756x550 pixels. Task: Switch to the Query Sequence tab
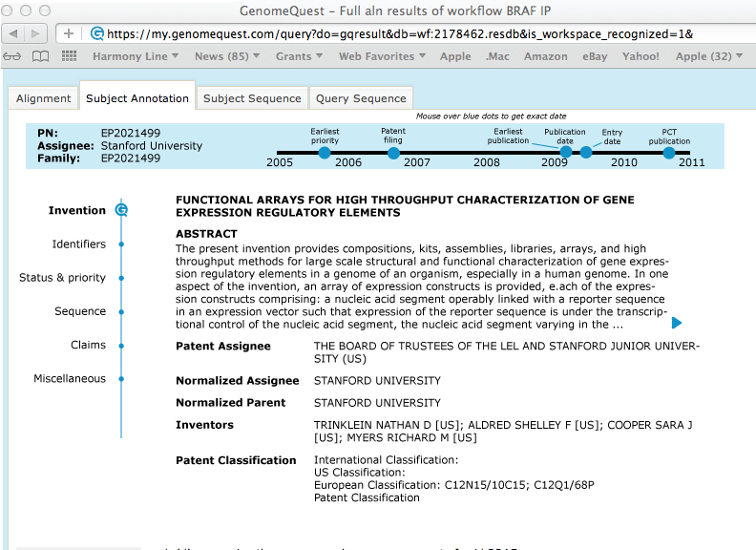pos(361,98)
